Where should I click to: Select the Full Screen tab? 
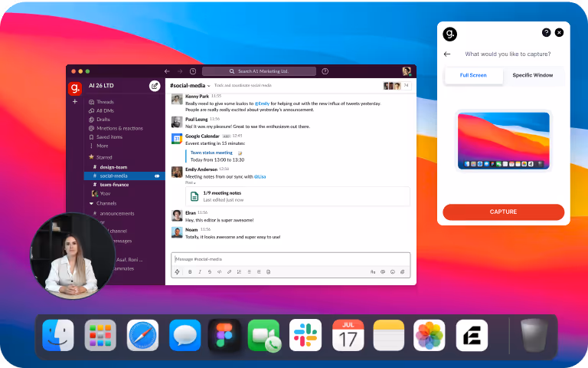[473, 75]
